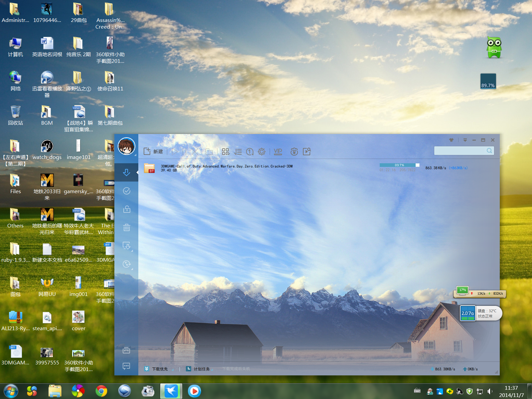532x399 pixels.
Task: Click the 0KB/s upload speed indicator
Action: click(x=470, y=369)
